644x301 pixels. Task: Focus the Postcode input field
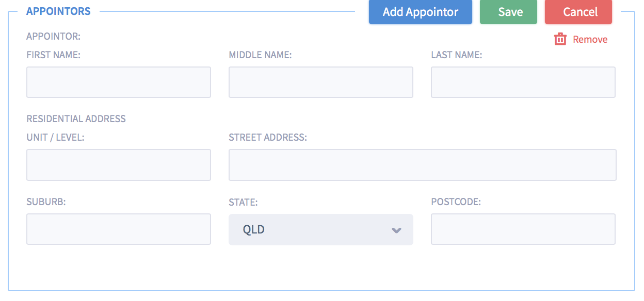[x=523, y=229]
